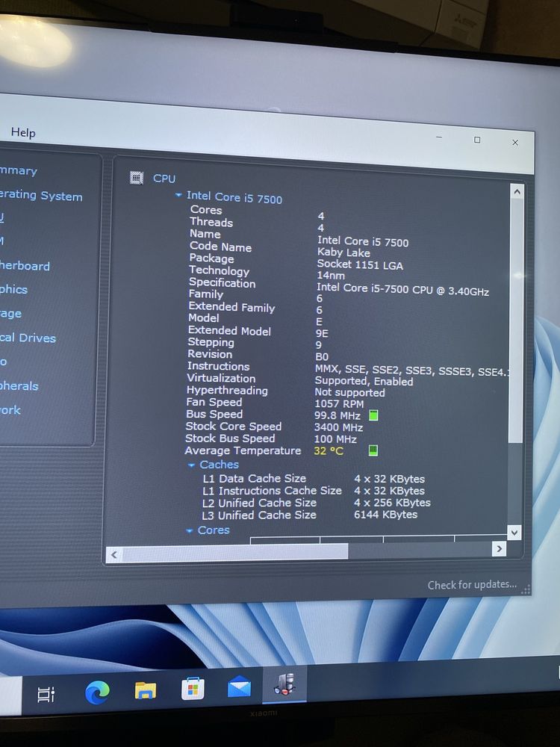
Task: Click vertical scrollbar up arrow
Action: coord(517,192)
